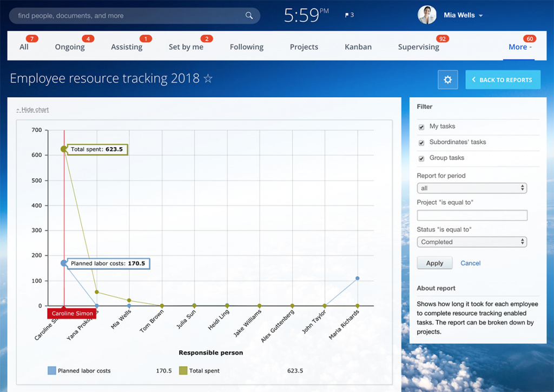Image resolution: width=554 pixels, height=392 pixels.
Task: Open the Status Completed dropdown
Action: pyautogui.click(x=472, y=242)
